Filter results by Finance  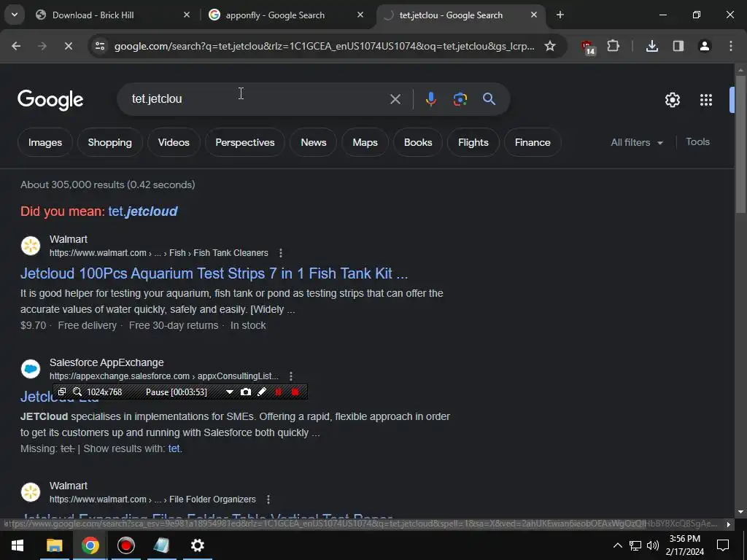[533, 142]
